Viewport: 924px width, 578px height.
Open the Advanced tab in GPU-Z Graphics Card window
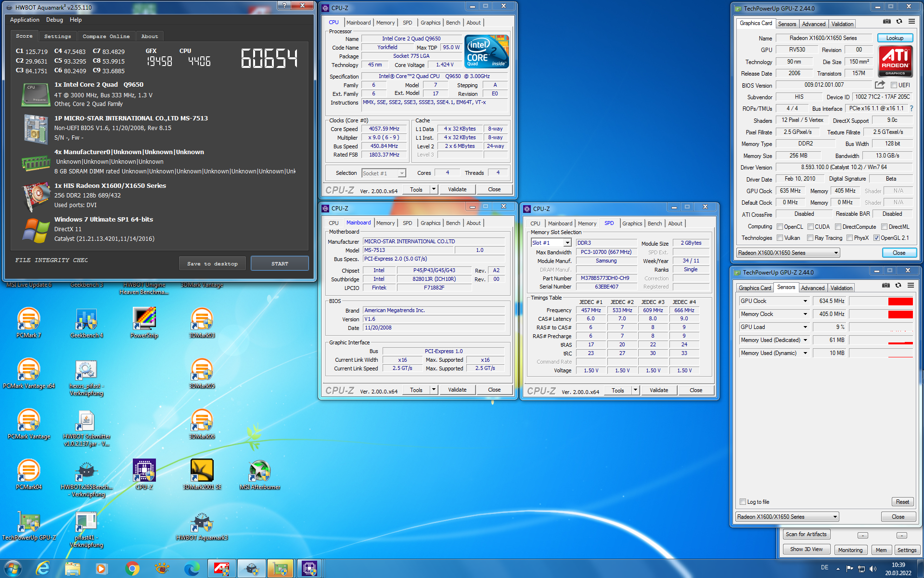814,24
